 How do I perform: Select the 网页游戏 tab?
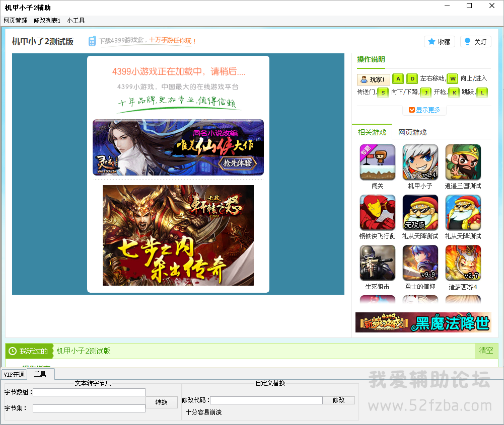click(x=412, y=132)
